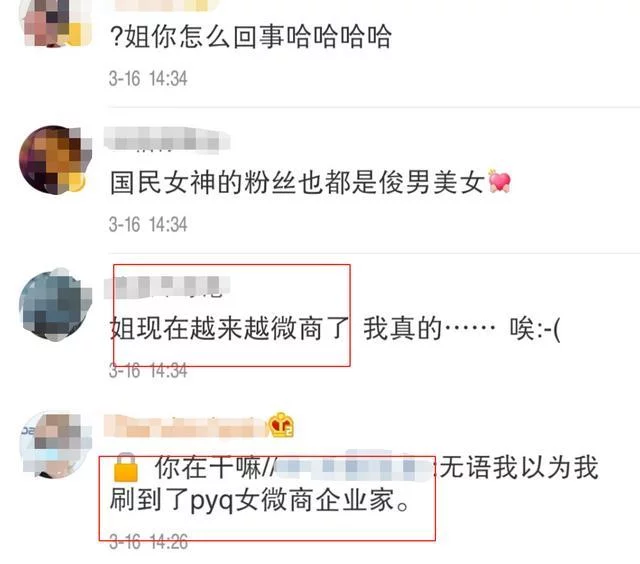Viewport: 640px width, 564px height.
Task: Open blurred username next to crown badge
Action: pyautogui.click(x=185, y=426)
